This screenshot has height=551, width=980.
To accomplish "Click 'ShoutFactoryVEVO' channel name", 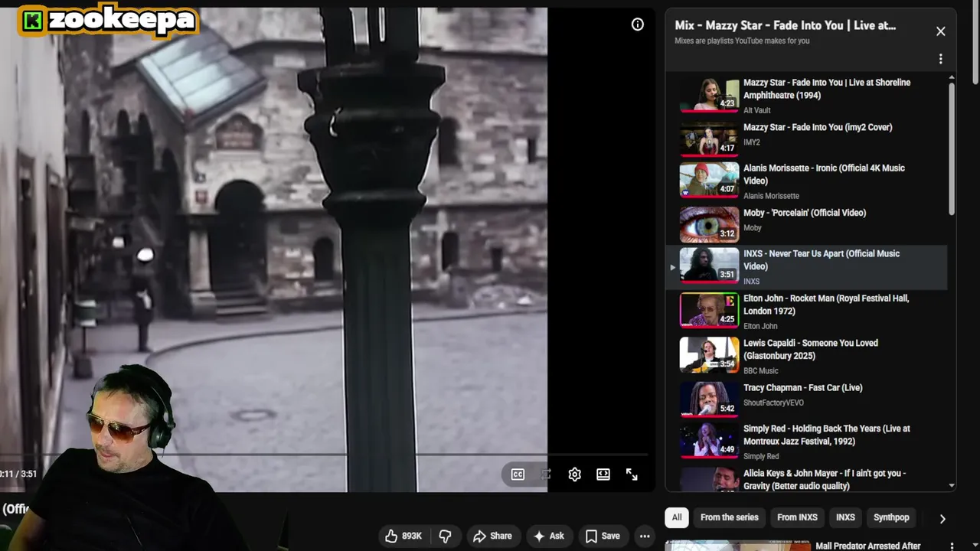I will click(x=773, y=403).
